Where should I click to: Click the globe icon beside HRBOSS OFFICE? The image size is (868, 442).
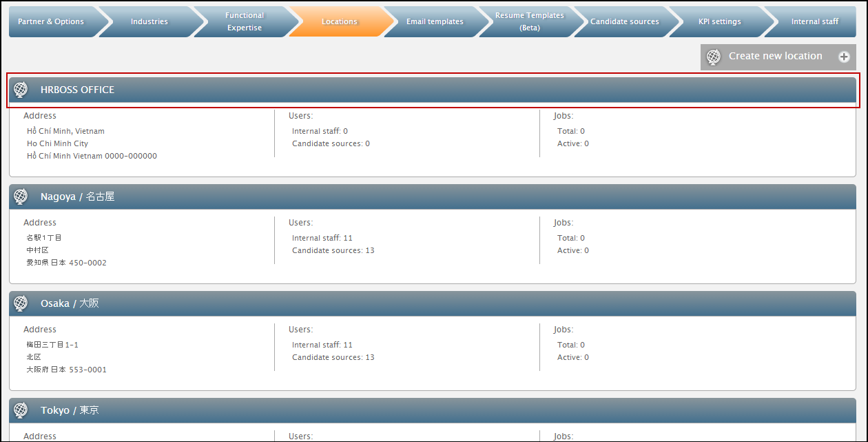point(21,90)
